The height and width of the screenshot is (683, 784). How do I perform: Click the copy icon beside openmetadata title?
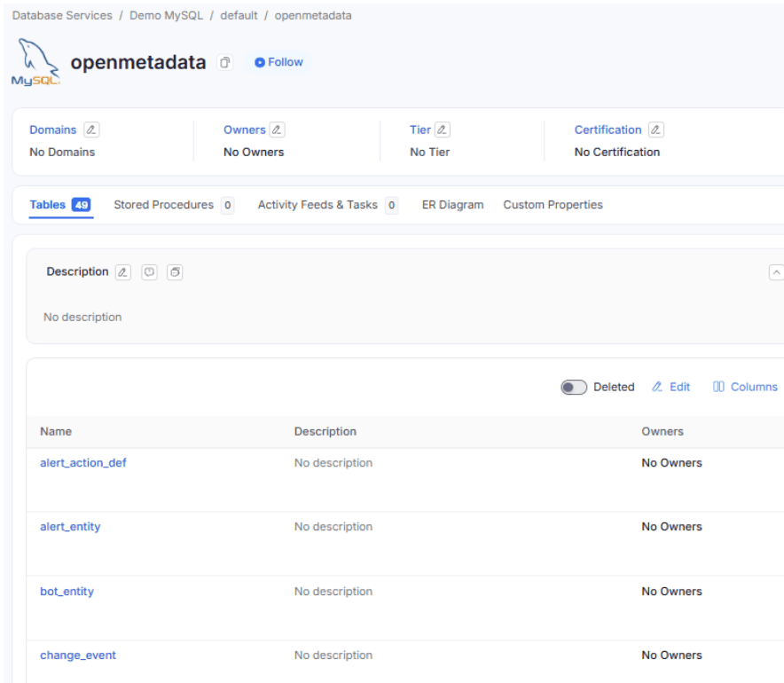225,63
